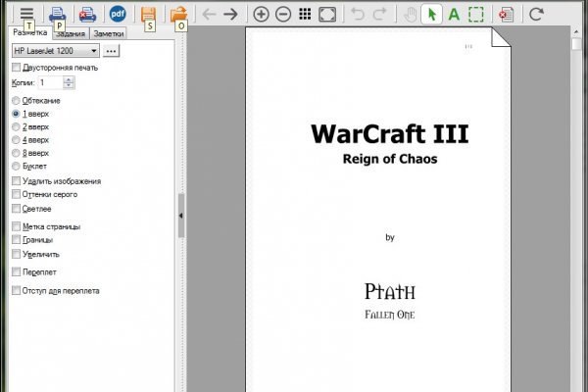Select the green arrow pointer tool

(x=431, y=15)
